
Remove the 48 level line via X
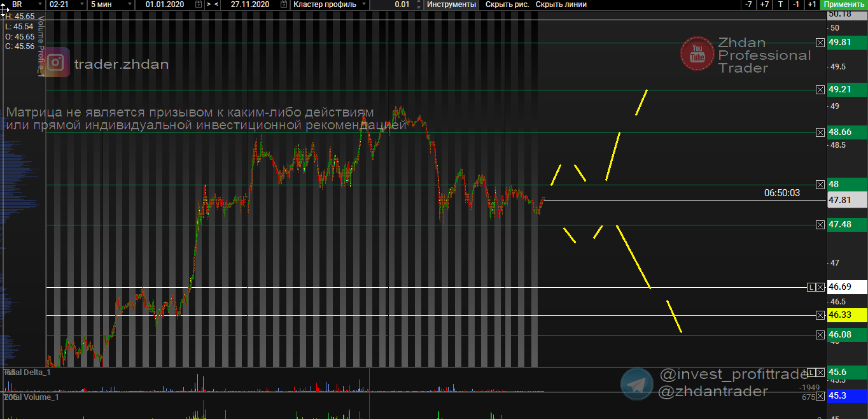click(820, 185)
